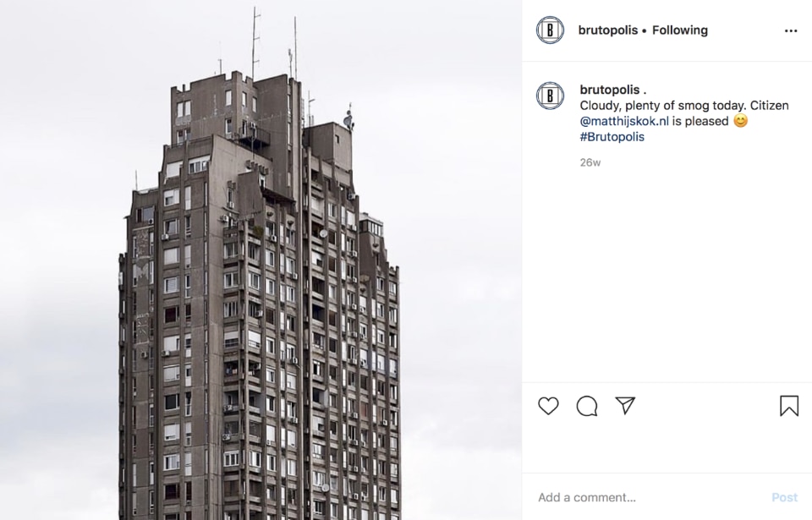
Task: Like the post with the heart icon
Action: pos(548,406)
